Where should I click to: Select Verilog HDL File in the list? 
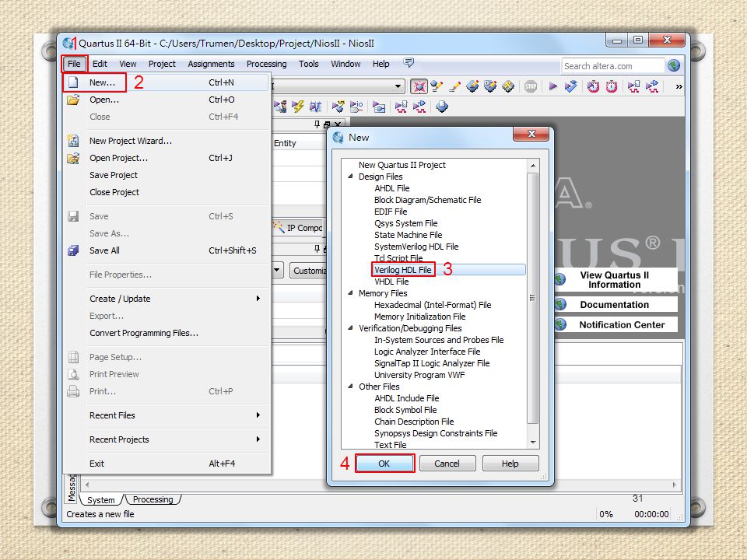(x=402, y=270)
